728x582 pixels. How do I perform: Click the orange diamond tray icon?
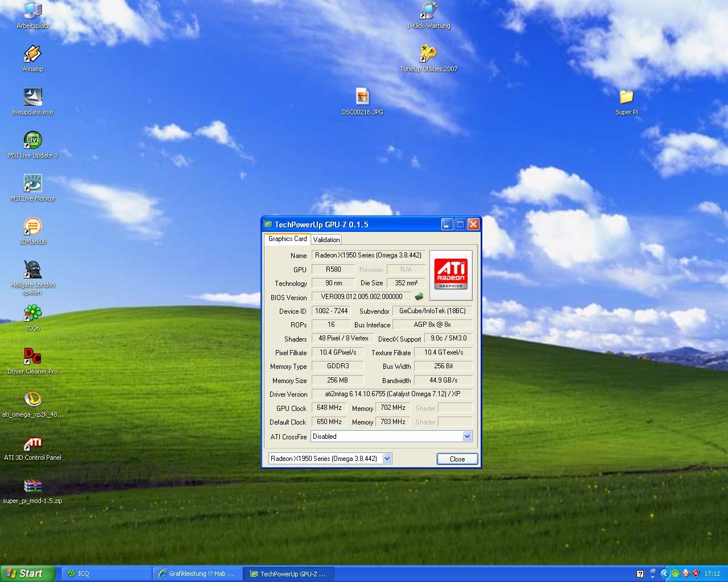click(x=685, y=573)
